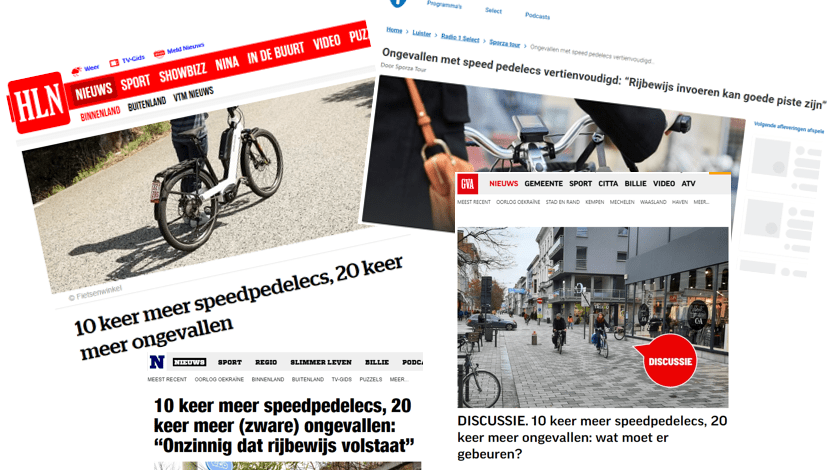
Task: Open IN DE BUURT menu item
Action: pos(276,52)
